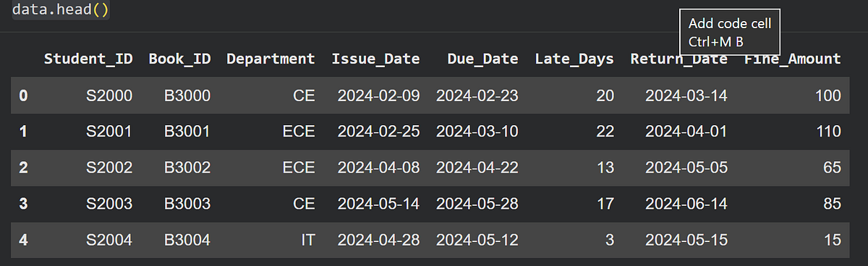Click Fine_Amount value 15

point(833,239)
